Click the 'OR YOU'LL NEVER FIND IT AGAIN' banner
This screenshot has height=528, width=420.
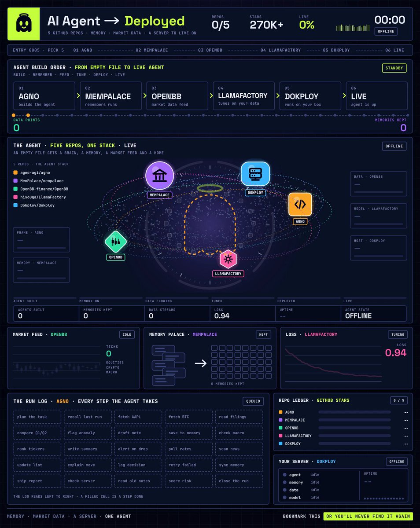368,516
